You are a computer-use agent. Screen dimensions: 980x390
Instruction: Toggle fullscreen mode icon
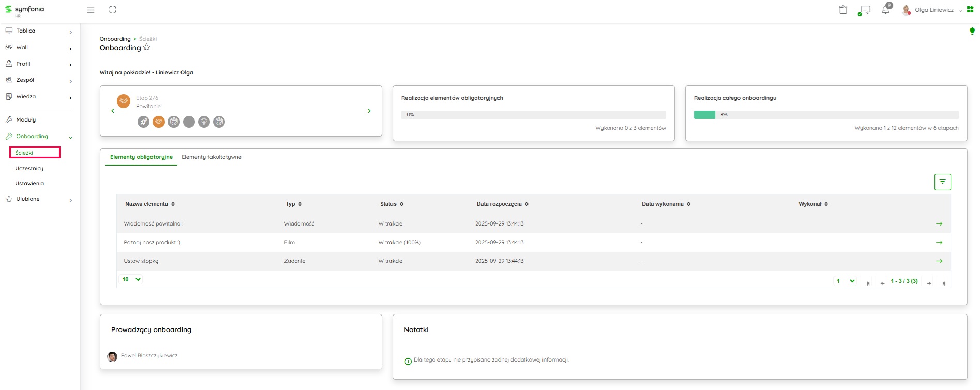(x=113, y=10)
